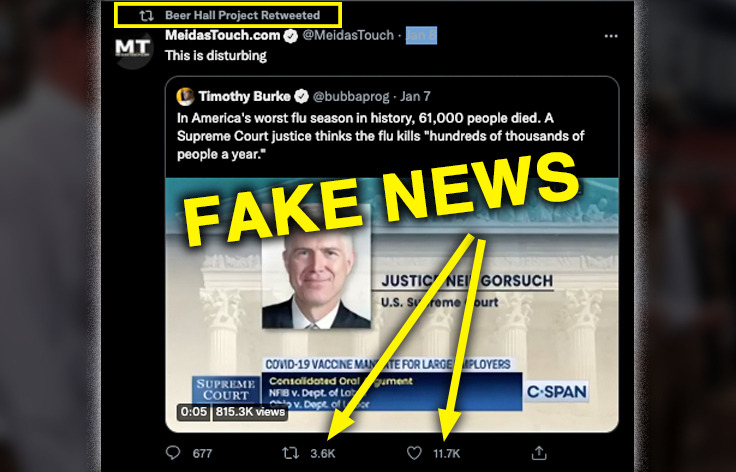
Task: Open the three-dot more options menu
Action: point(611,36)
